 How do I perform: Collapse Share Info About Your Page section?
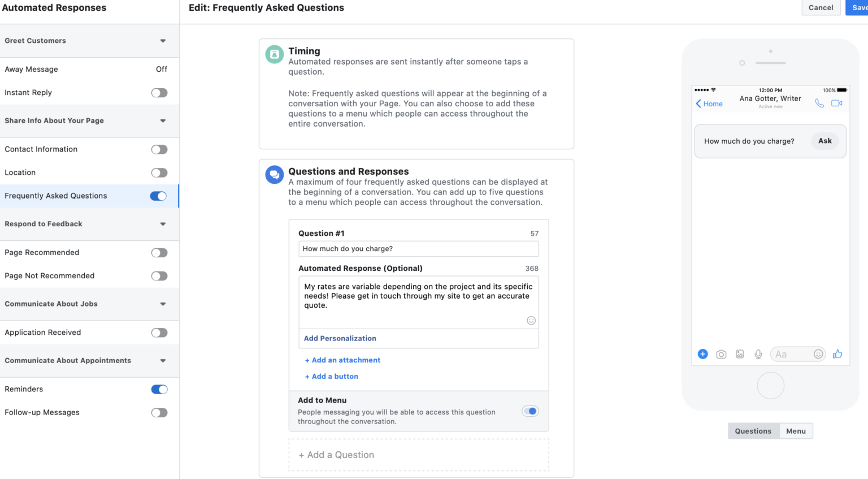point(163,120)
